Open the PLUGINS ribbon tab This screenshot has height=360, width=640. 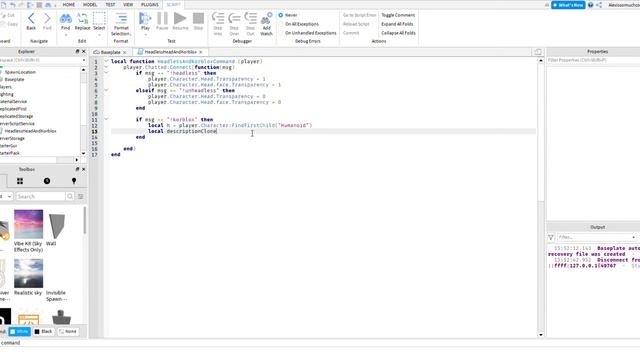150,4
